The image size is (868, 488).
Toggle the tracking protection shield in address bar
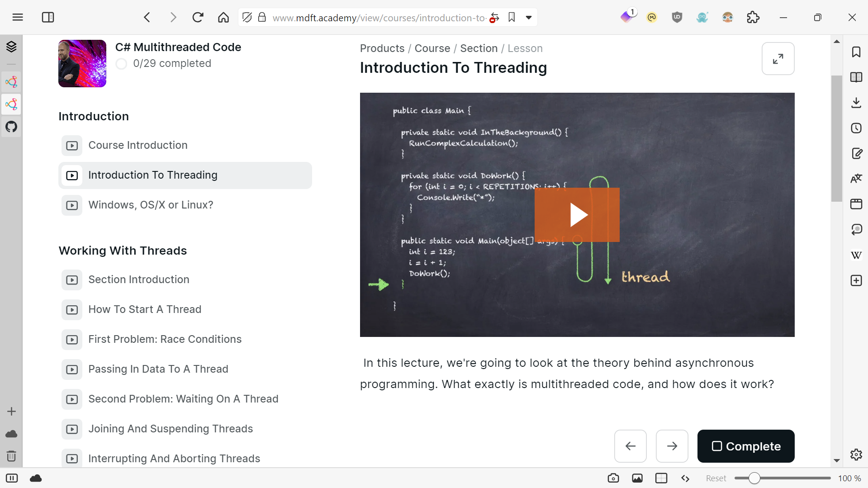[247, 17]
